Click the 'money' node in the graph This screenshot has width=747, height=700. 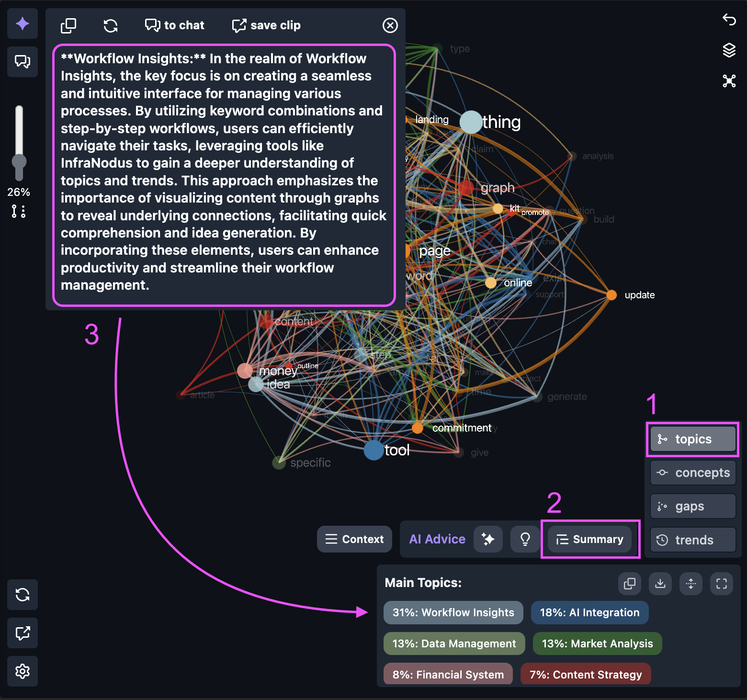pyautogui.click(x=245, y=370)
